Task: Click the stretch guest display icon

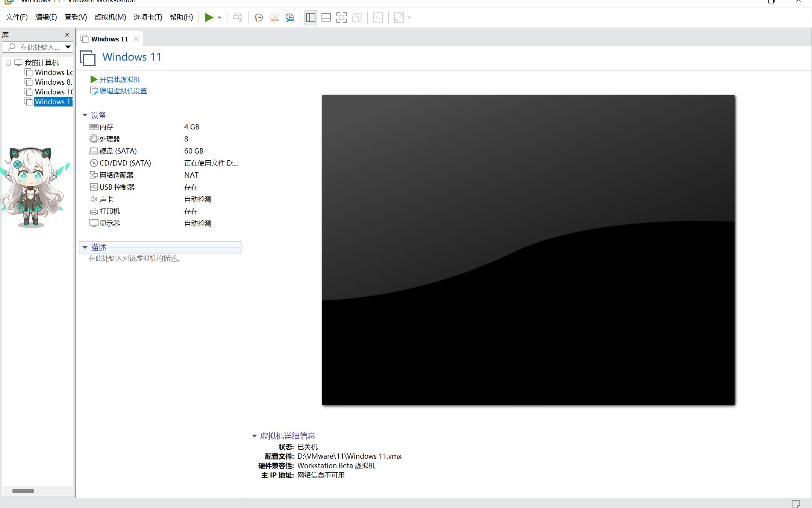Action: [x=399, y=17]
